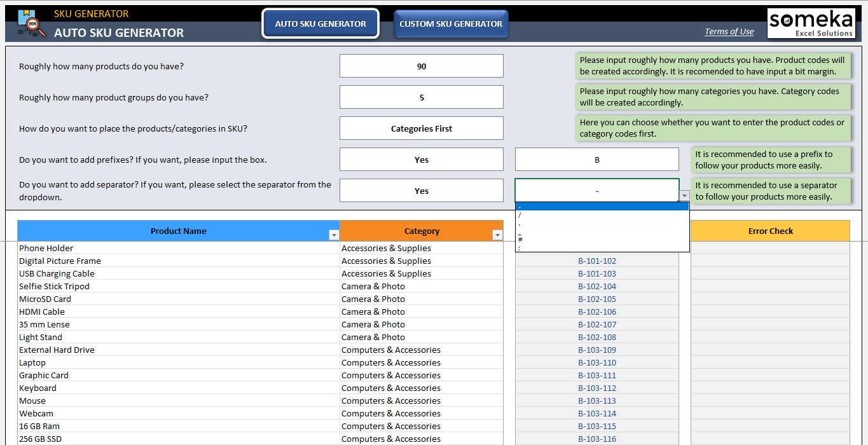The image size is (868, 445).
Task: Choose the highlighted hyphen separator option
Action: click(x=602, y=207)
